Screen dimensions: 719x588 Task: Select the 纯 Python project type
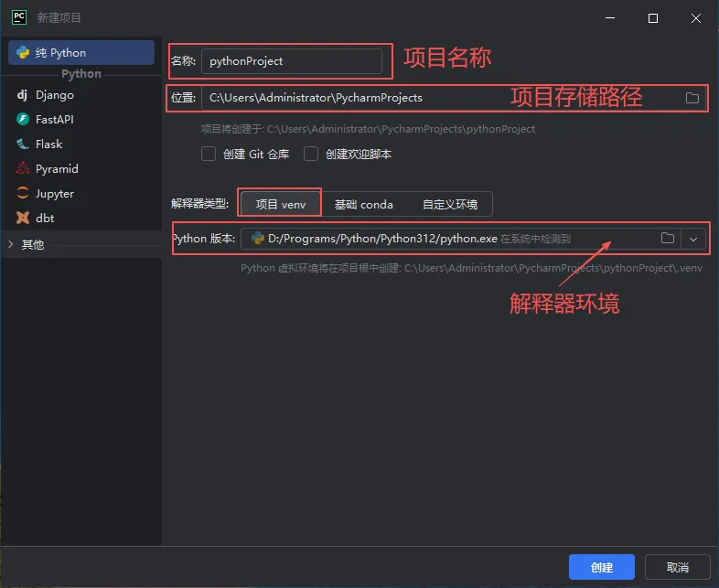(81, 53)
